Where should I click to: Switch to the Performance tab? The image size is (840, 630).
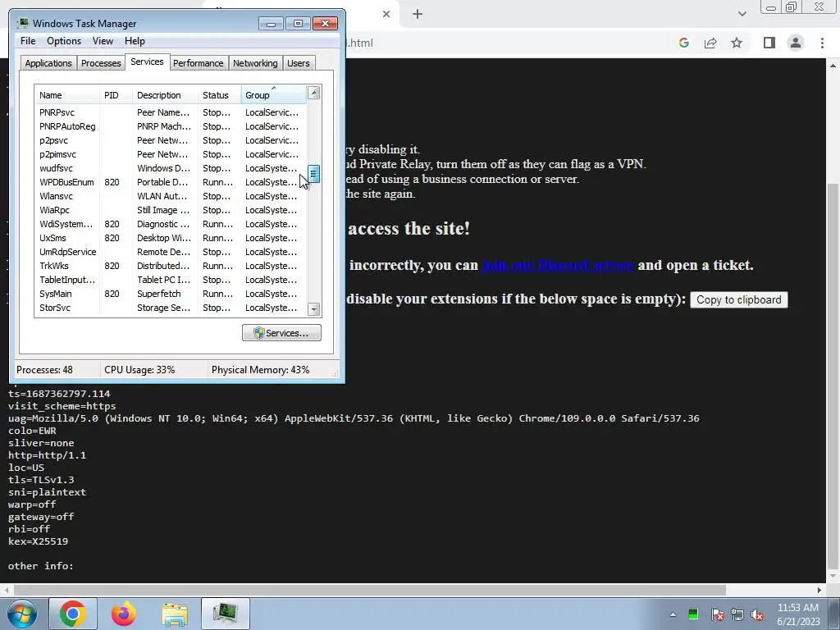tap(198, 63)
